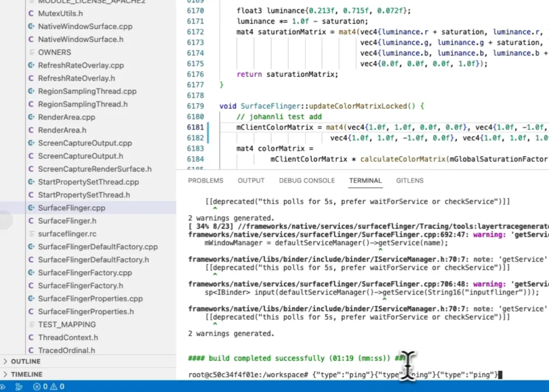The image size is (549, 392).
Task: Open RegionSamplingThread.cpp file
Action: tap(87, 91)
